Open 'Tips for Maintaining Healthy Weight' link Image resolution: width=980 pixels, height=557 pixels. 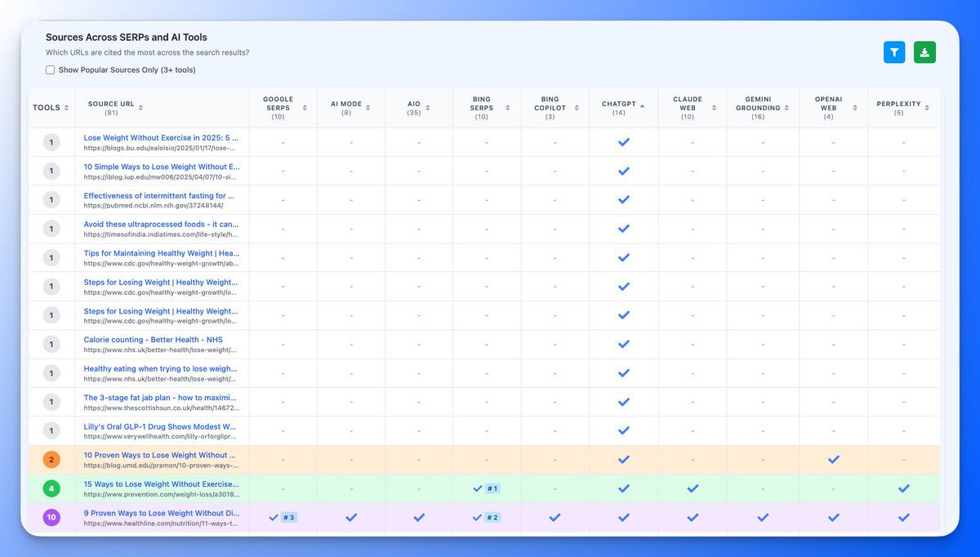(x=162, y=253)
